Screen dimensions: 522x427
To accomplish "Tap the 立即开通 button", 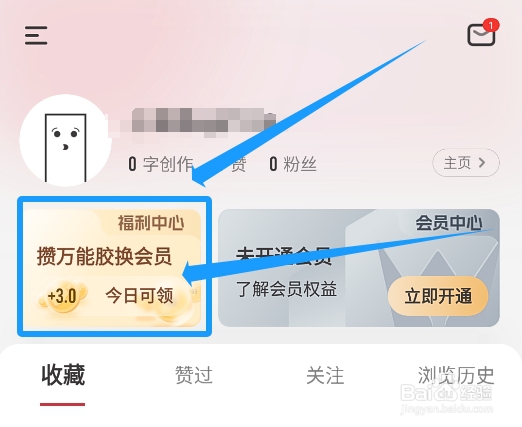I will 438,296.
